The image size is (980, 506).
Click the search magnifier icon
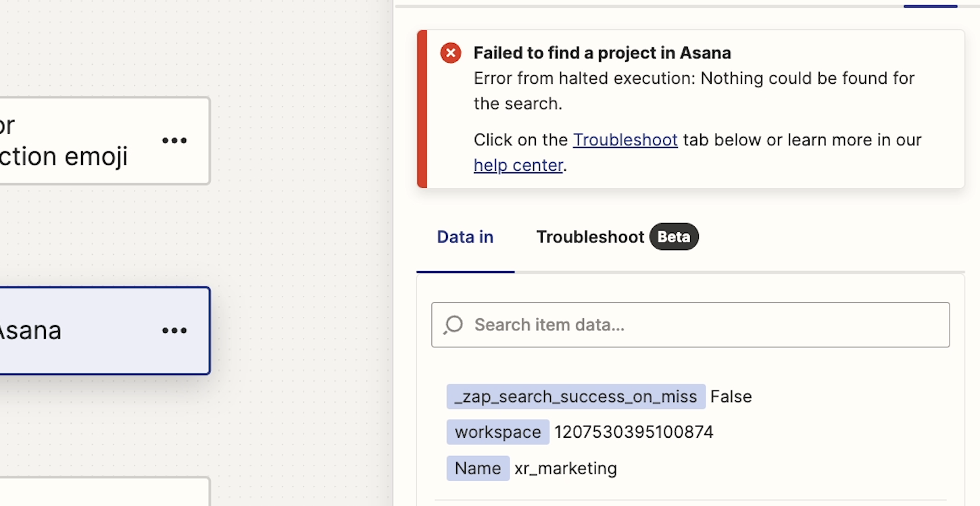pos(453,325)
